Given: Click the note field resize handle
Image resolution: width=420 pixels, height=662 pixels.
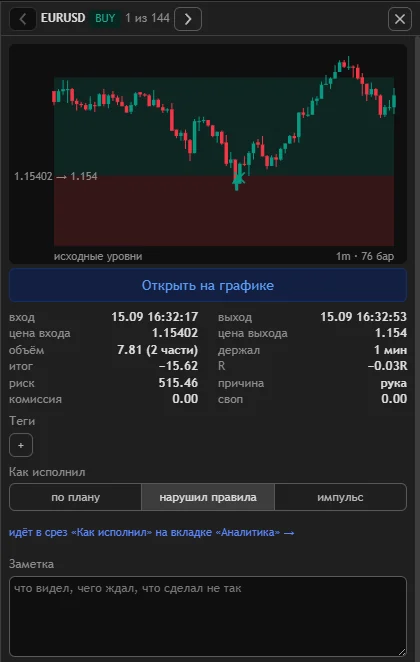Looking at the screenshot, I should coord(402,651).
